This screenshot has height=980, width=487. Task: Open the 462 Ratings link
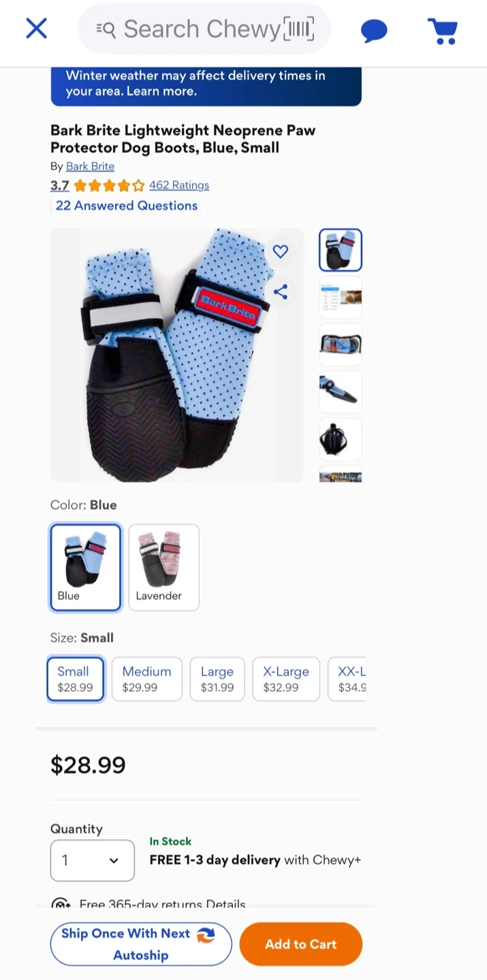pyautogui.click(x=179, y=185)
